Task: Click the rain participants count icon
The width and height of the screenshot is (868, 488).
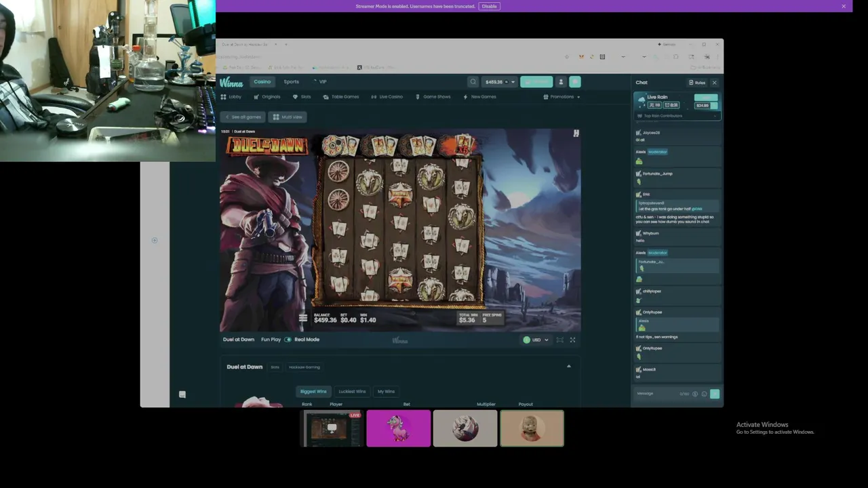Action: click(654, 105)
